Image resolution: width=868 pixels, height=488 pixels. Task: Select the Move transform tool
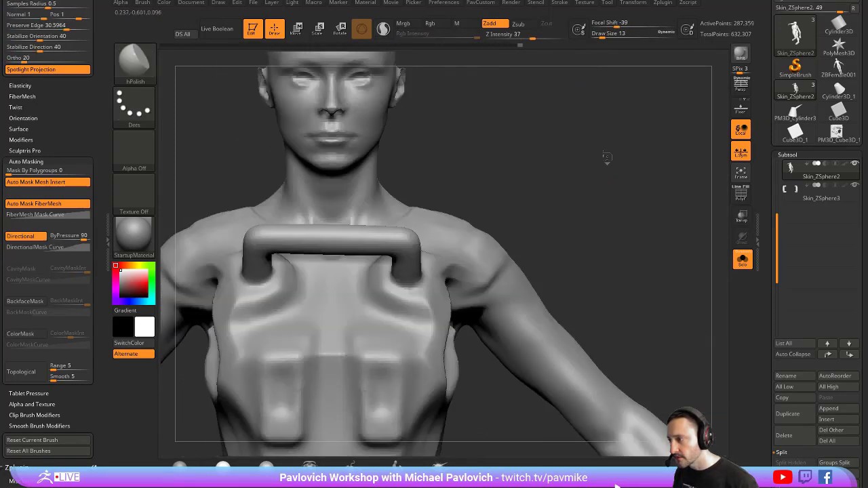297,28
